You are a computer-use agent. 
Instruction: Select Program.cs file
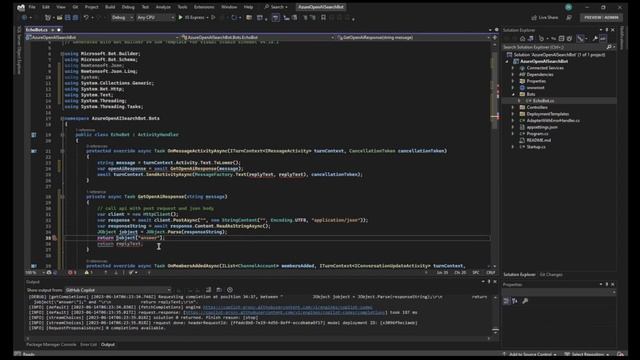point(537,133)
